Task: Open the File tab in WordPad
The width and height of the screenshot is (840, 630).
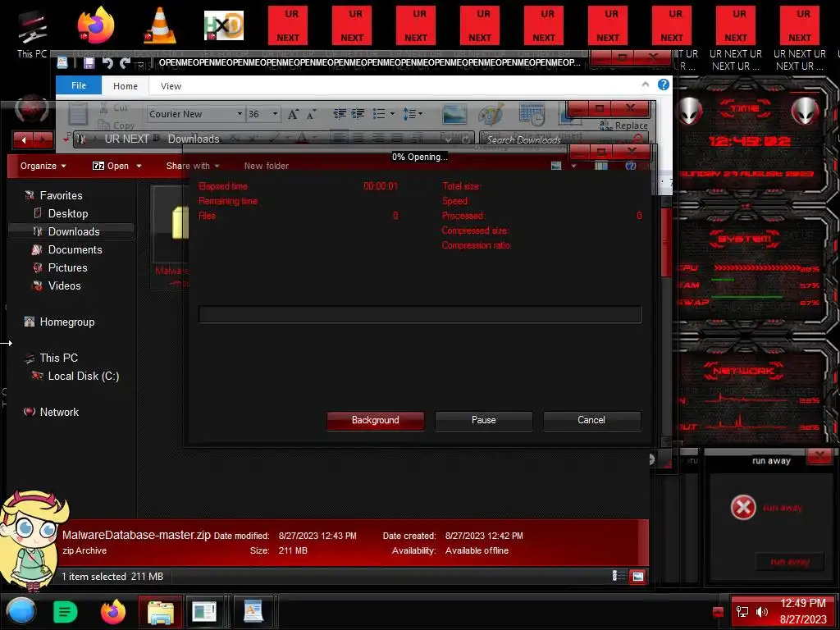Action: pyautogui.click(x=79, y=85)
